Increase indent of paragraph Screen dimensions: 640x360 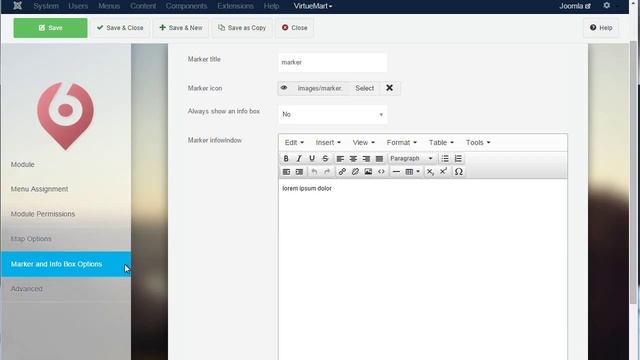coord(299,172)
